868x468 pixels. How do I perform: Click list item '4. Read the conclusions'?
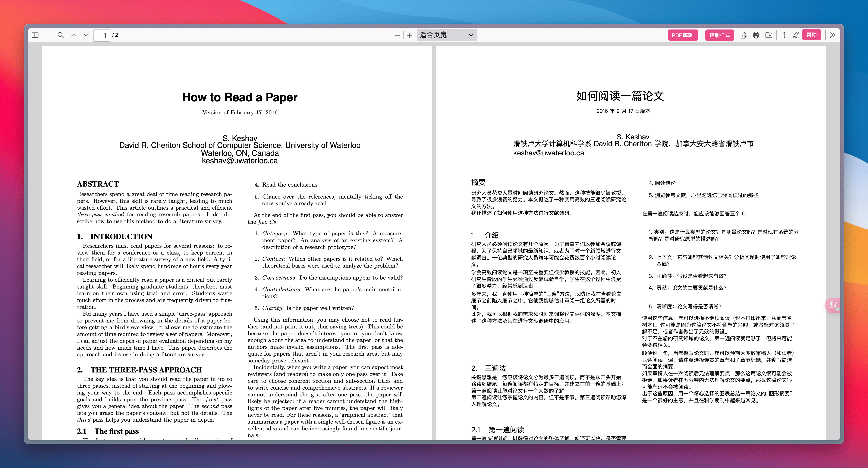pyautogui.click(x=286, y=185)
